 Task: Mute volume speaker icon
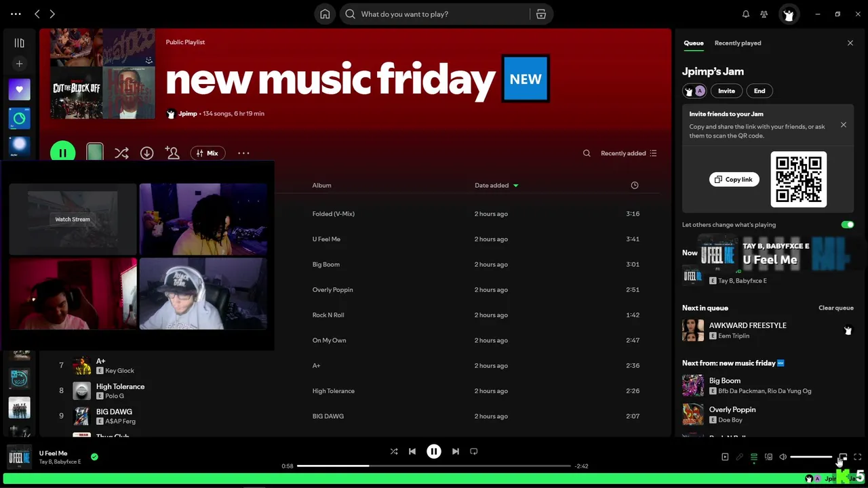[x=783, y=457]
